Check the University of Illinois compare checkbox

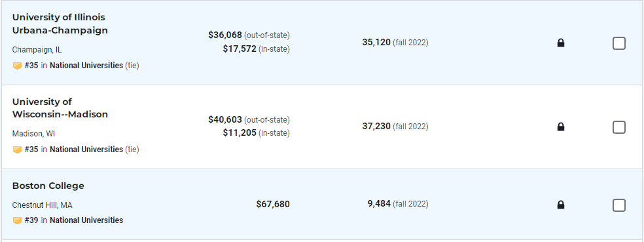click(619, 43)
